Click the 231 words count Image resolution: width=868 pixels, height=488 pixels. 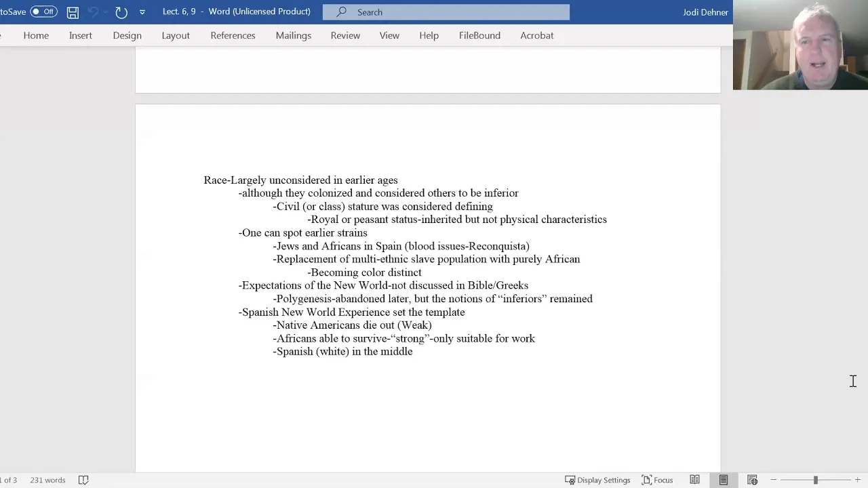[x=47, y=480]
